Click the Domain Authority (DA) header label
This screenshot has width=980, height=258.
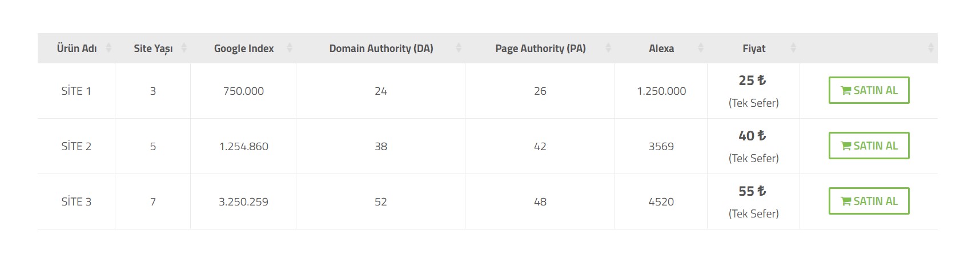tap(381, 49)
